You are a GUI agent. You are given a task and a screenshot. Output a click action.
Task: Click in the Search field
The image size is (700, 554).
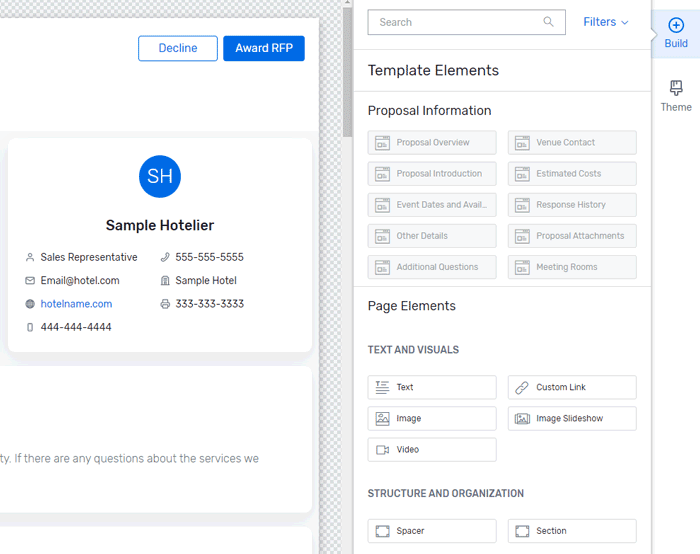(x=467, y=22)
